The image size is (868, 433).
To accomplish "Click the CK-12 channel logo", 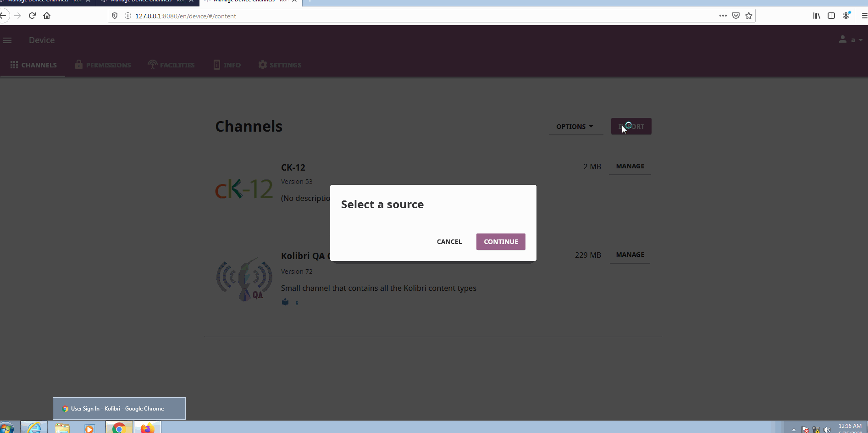I will click(x=244, y=189).
